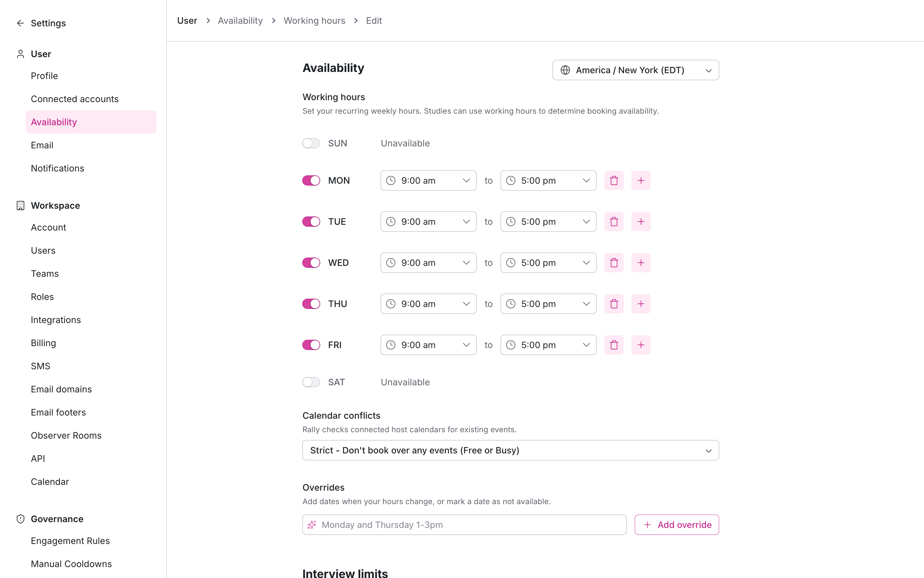Click the Governance shield icon
924x578 pixels.
21,519
